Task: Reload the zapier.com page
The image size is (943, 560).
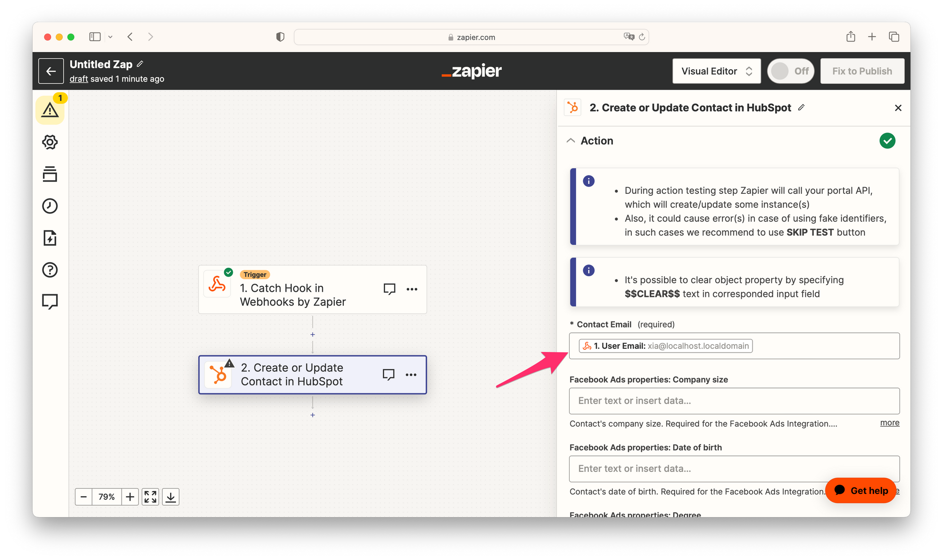Action: coord(642,37)
